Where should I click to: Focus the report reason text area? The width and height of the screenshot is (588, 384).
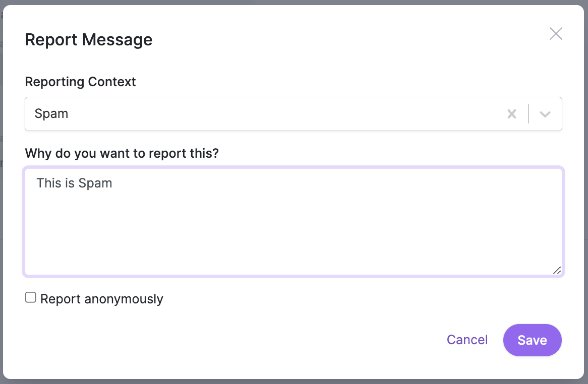click(293, 222)
